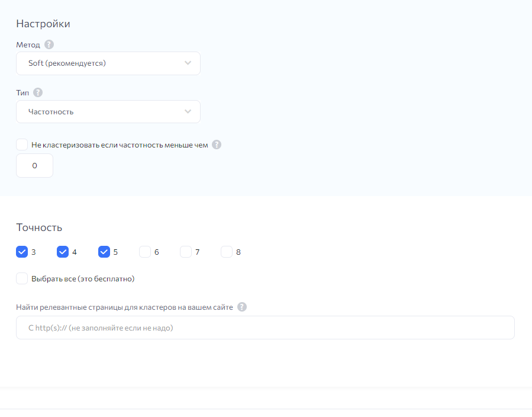Uncheck precision level 4
The image size is (532, 417).
[63, 252]
